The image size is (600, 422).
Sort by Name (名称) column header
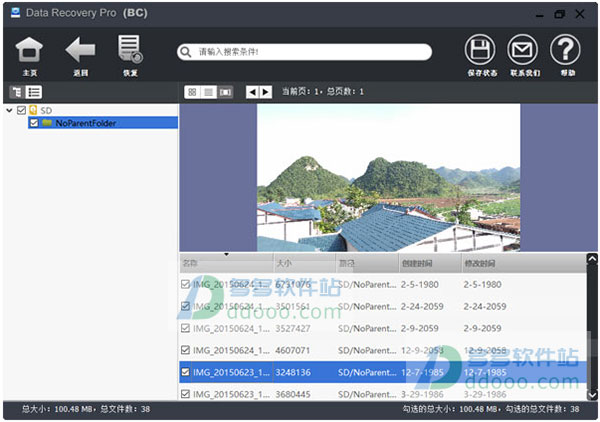(x=227, y=263)
